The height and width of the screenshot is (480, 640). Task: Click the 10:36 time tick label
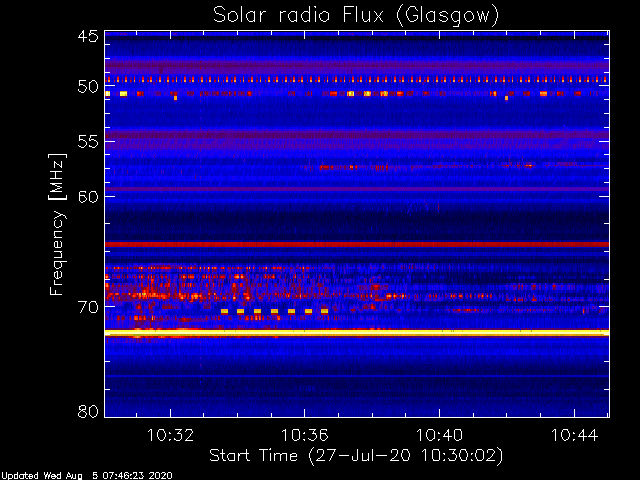click(305, 436)
